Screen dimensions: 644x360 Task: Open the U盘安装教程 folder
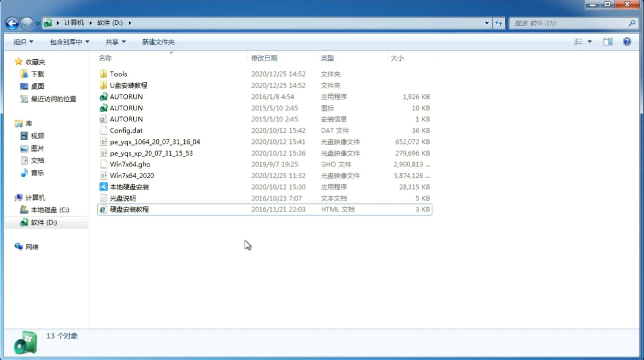click(129, 85)
